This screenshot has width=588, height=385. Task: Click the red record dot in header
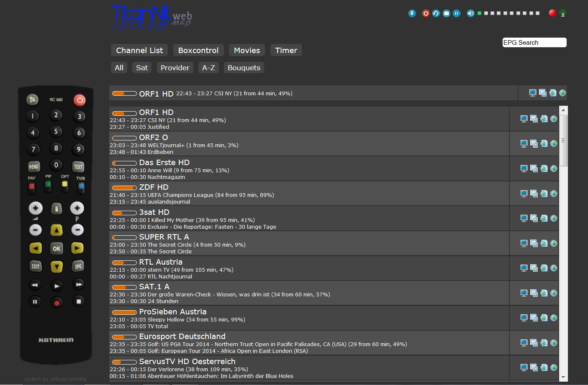click(552, 13)
